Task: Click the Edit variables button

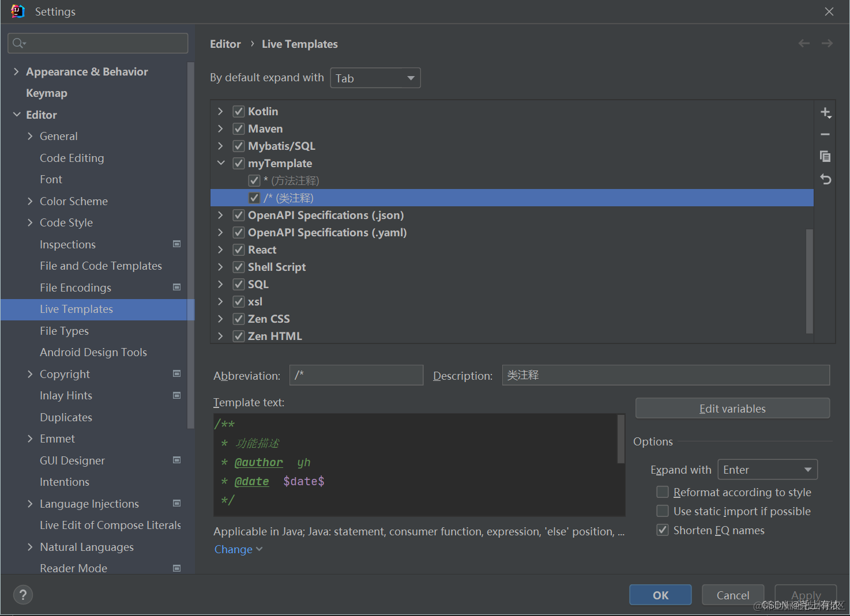Action: (732, 408)
